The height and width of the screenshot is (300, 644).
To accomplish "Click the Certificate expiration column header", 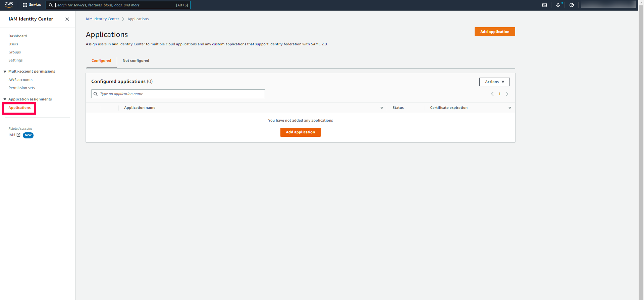I will click(449, 108).
